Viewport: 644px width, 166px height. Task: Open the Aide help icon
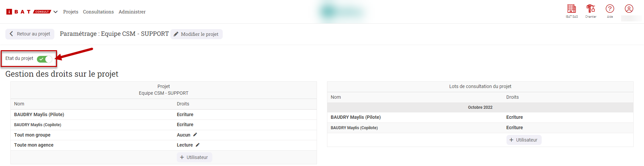coord(610,9)
